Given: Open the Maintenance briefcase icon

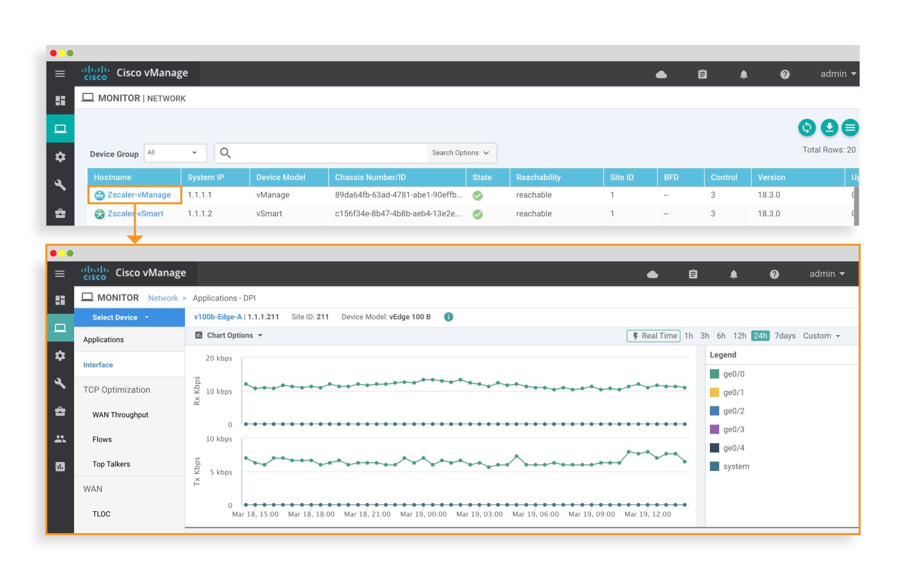Looking at the screenshot, I should point(60,411).
